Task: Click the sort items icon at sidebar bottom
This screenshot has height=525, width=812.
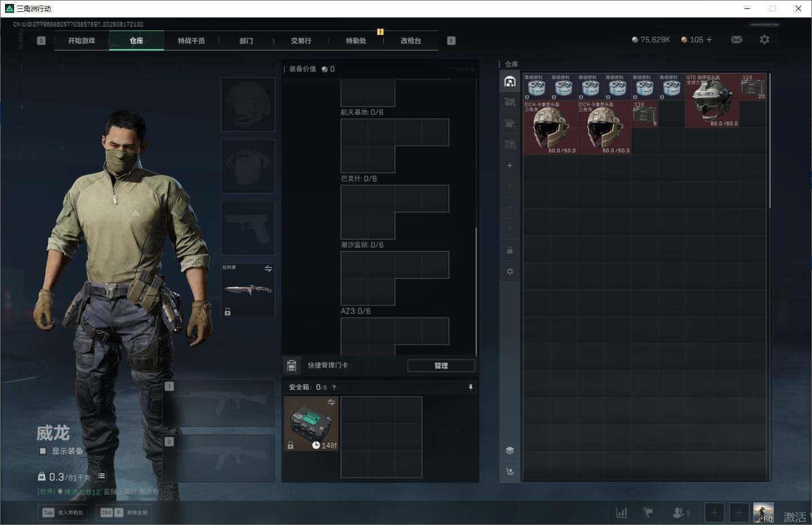Action: click(510, 472)
